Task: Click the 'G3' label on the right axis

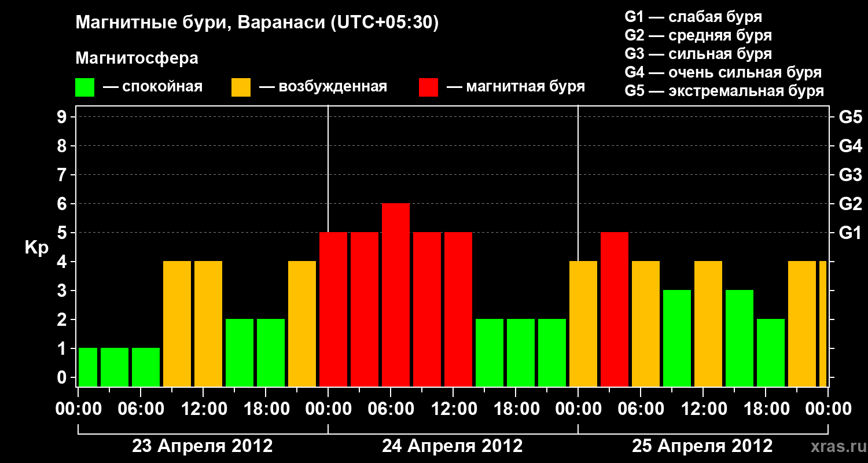Action: (x=850, y=175)
